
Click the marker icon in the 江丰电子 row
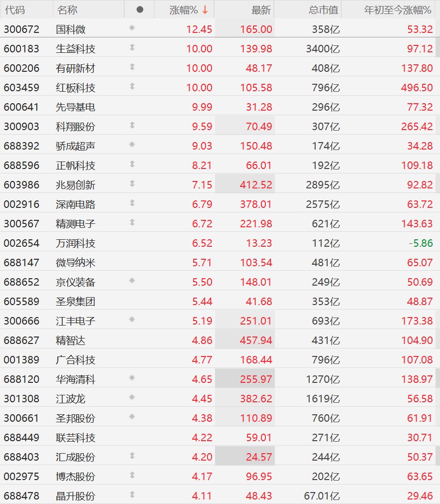click(x=132, y=320)
